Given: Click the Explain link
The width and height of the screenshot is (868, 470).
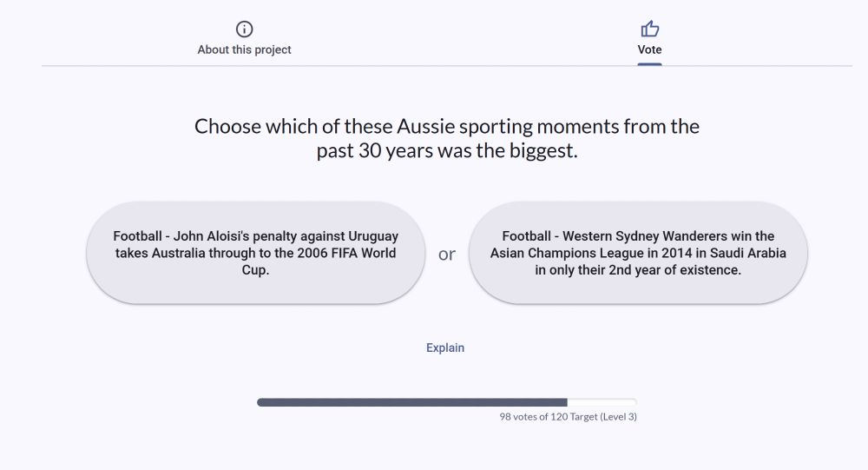Looking at the screenshot, I should (445, 348).
